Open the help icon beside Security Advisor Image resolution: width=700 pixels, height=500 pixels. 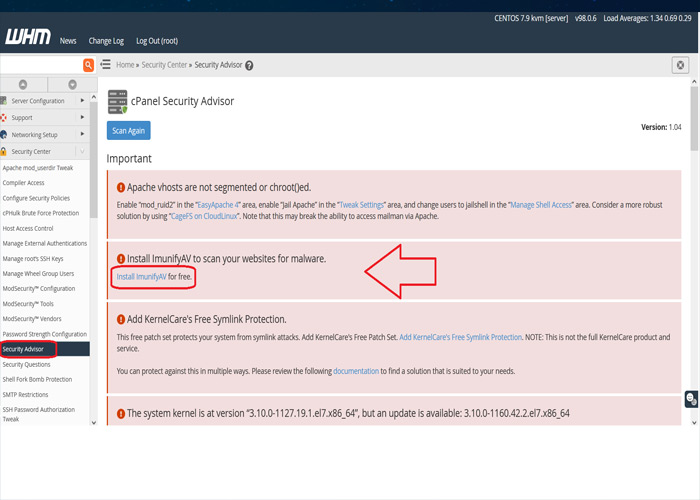click(249, 65)
